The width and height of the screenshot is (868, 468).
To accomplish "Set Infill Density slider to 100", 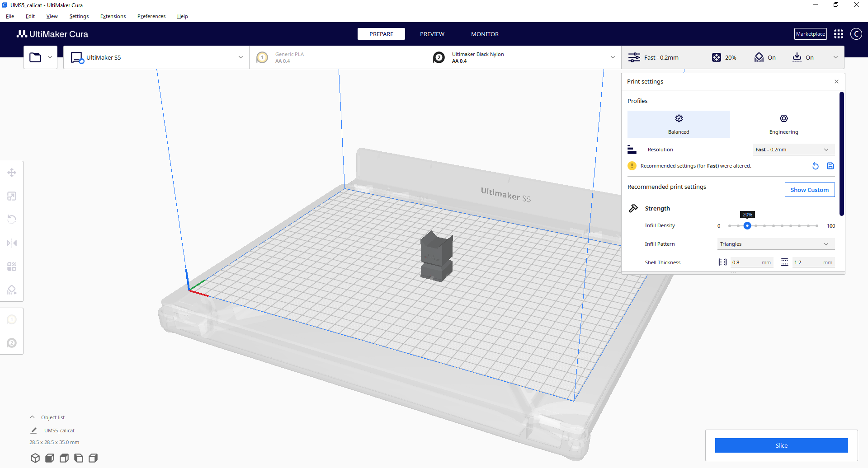I will click(x=817, y=225).
